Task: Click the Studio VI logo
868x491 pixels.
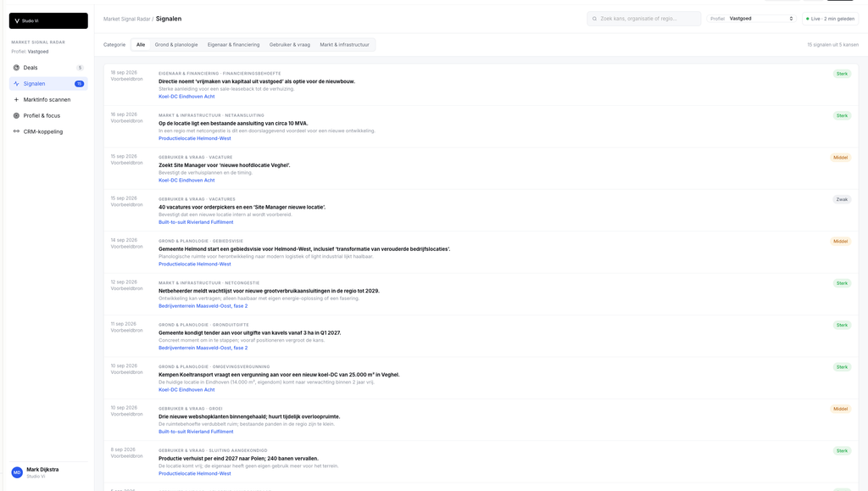Action: coord(48,20)
